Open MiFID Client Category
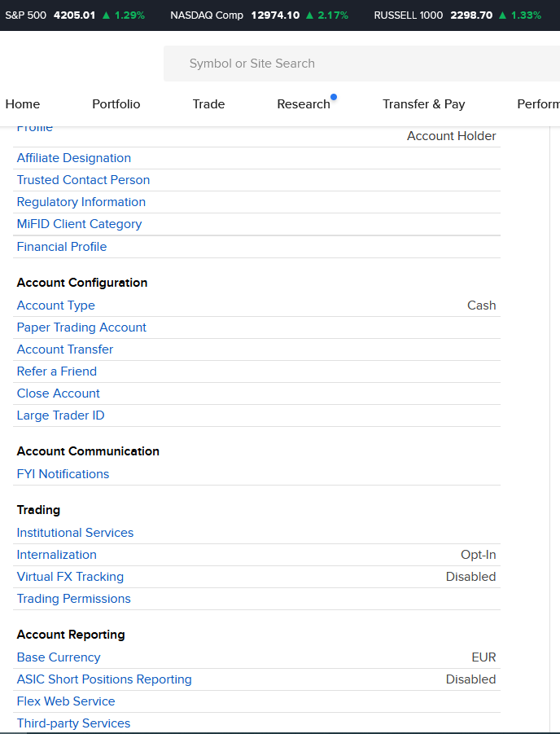 [x=79, y=224]
